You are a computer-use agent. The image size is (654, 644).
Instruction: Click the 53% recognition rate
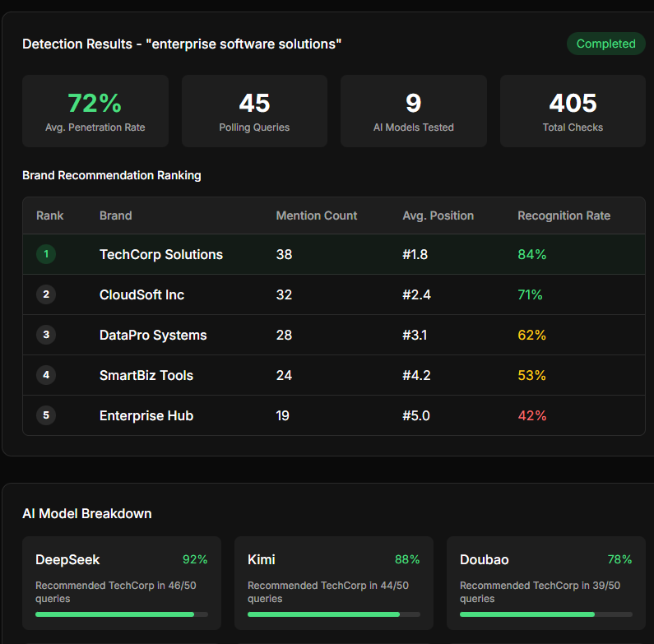click(531, 375)
